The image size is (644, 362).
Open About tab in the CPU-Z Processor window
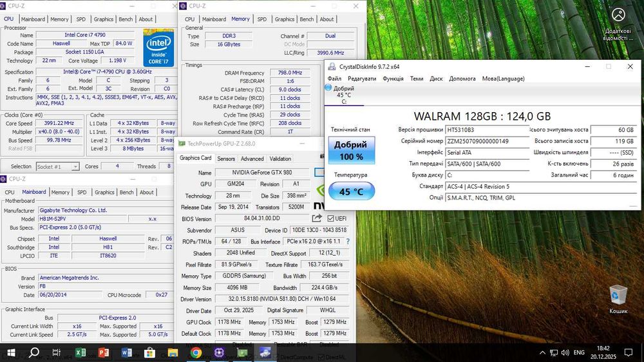click(x=146, y=19)
